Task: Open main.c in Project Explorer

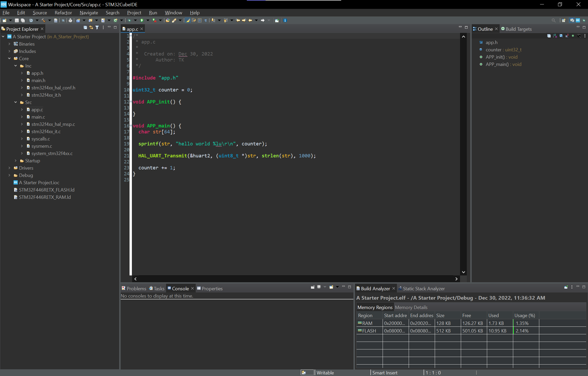Action: pyautogui.click(x=38, y=117)
